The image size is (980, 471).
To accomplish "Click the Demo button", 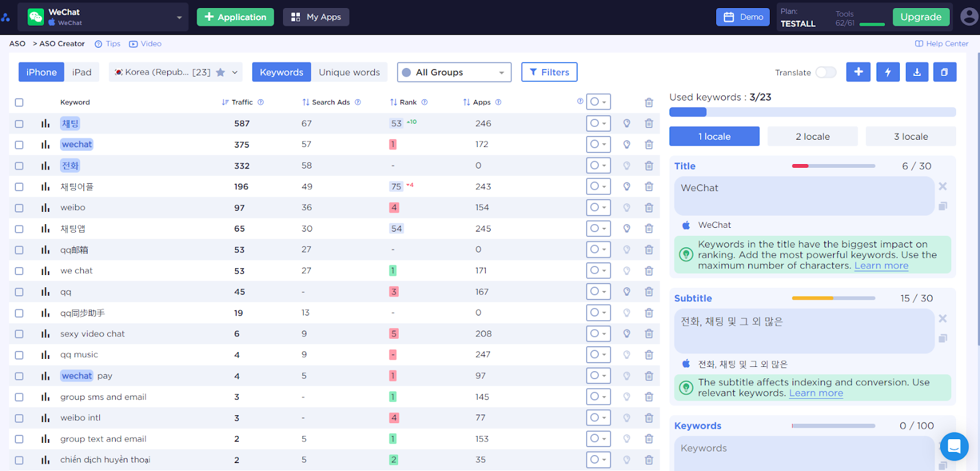I will pos(743,17).
